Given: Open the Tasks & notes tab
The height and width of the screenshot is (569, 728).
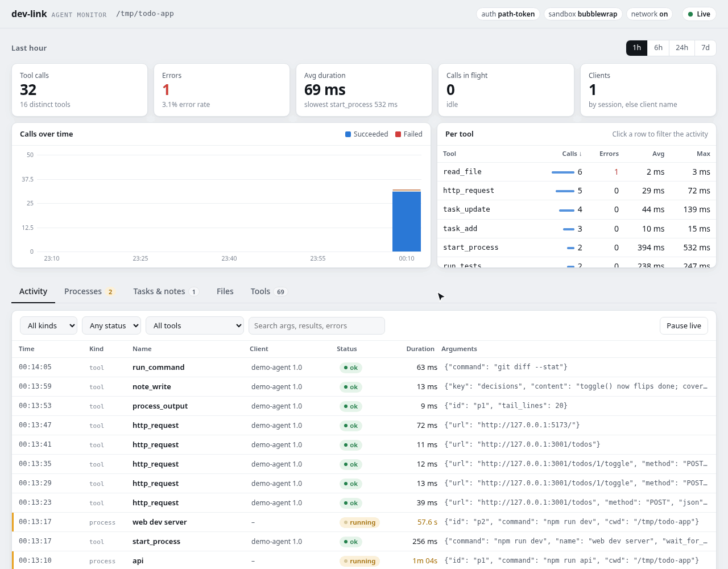Looking at the screenshot, I should [x=166, y=291].
